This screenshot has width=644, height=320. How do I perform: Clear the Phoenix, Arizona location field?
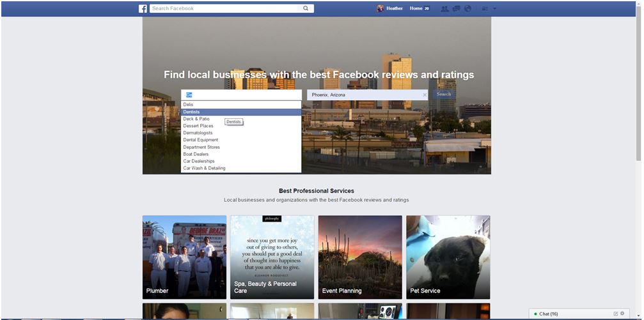425,95
